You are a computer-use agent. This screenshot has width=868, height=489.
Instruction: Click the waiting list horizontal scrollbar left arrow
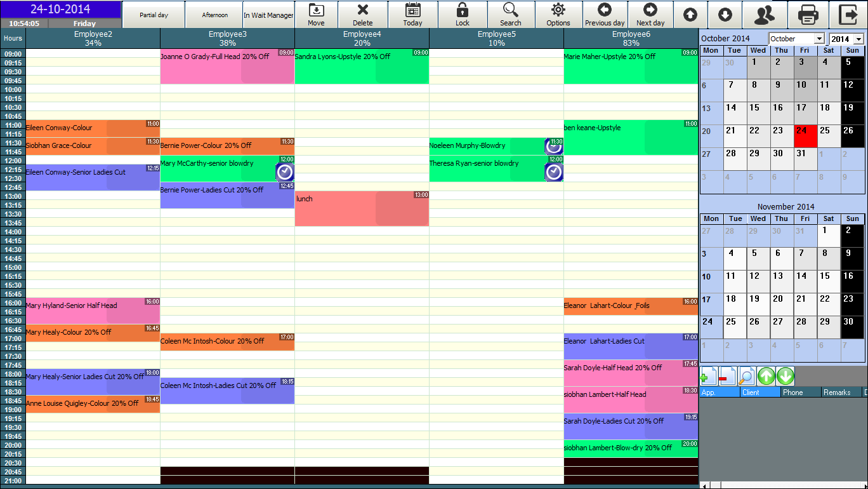(x=704, y=485)
